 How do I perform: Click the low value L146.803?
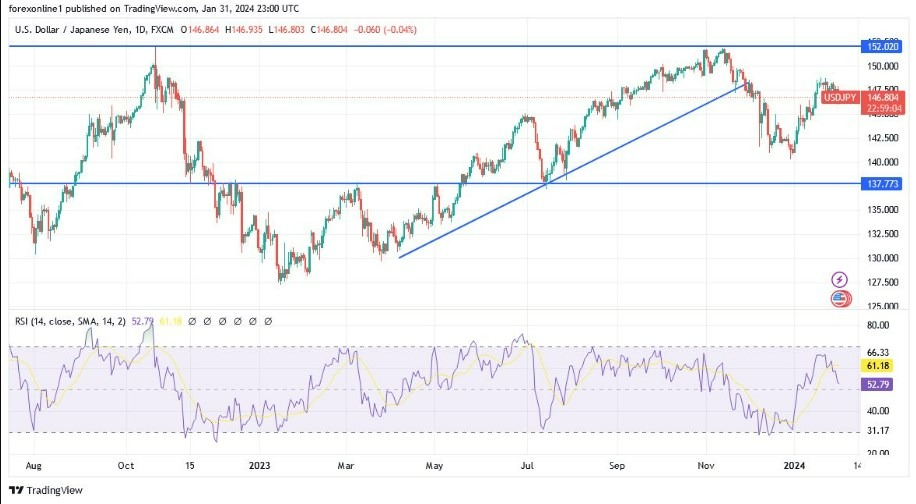pyautogui.click(x=286, y=30)
